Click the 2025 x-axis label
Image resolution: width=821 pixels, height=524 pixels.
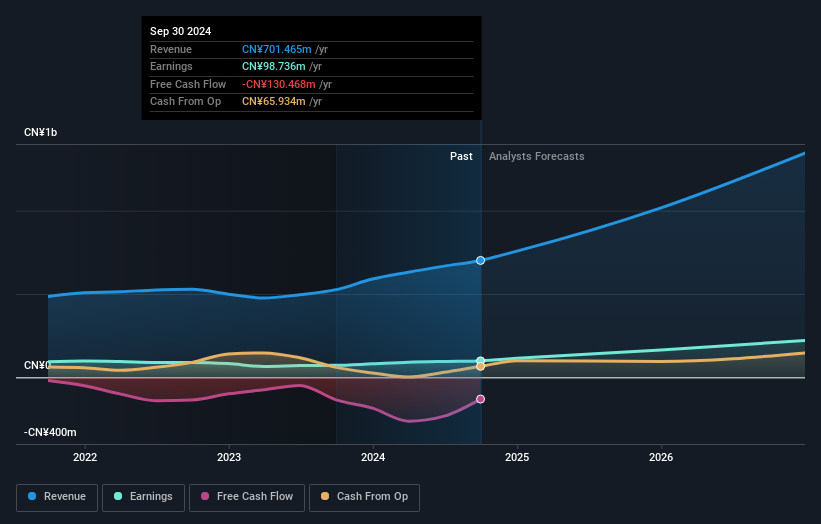[517, 457]
